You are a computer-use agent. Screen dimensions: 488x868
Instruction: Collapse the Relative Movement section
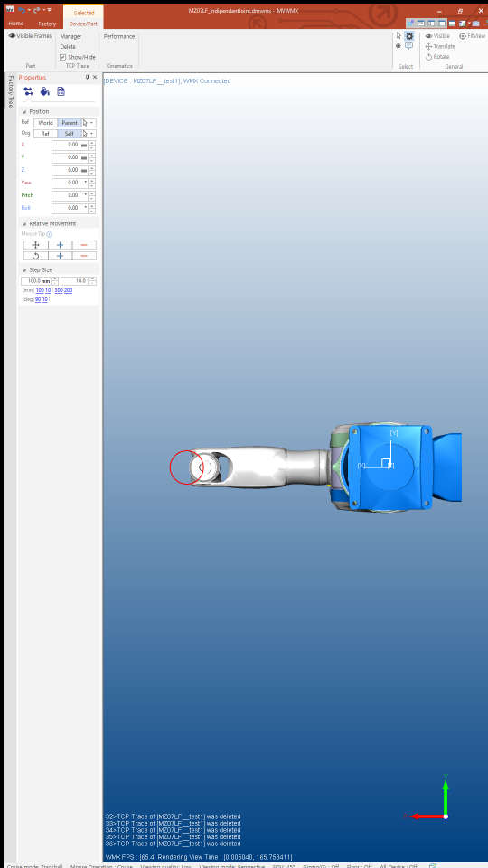click(24, 223)
